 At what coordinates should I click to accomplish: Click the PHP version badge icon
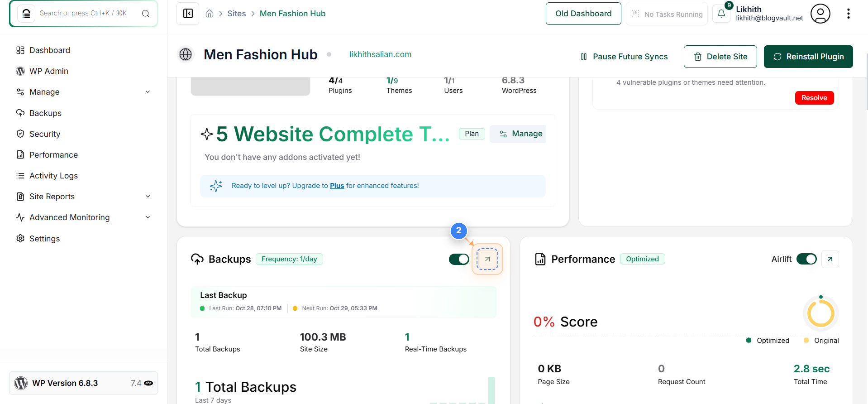point(148,383)
